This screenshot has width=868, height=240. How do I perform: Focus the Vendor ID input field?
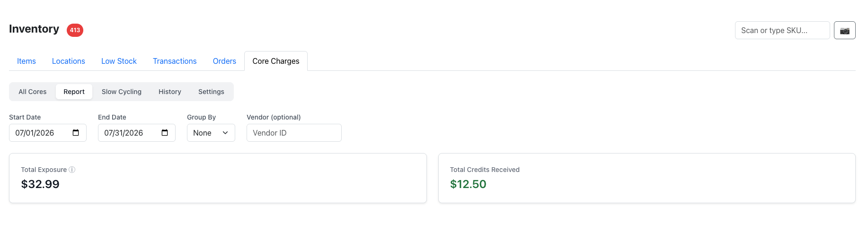coord(294,133)
